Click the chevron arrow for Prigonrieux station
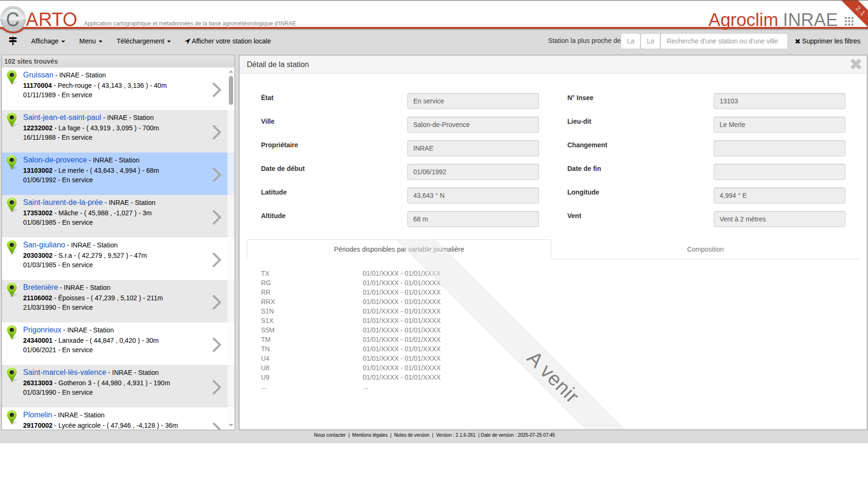The height and width of the screenshot is (500, 868). (x=217, y=345)
